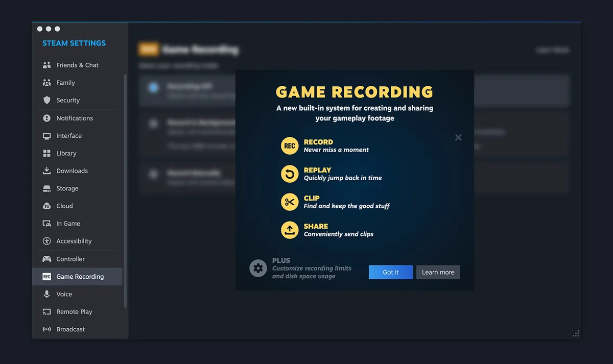Click the Clip scissors icon
The image size is (613, 364).
tap(290, 202)
